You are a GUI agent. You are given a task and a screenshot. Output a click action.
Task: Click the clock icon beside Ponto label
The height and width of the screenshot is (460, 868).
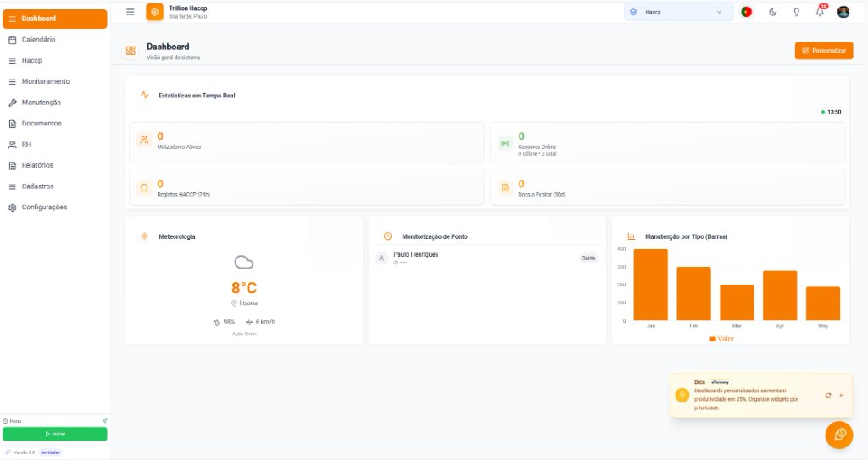(x=6, y=421)
